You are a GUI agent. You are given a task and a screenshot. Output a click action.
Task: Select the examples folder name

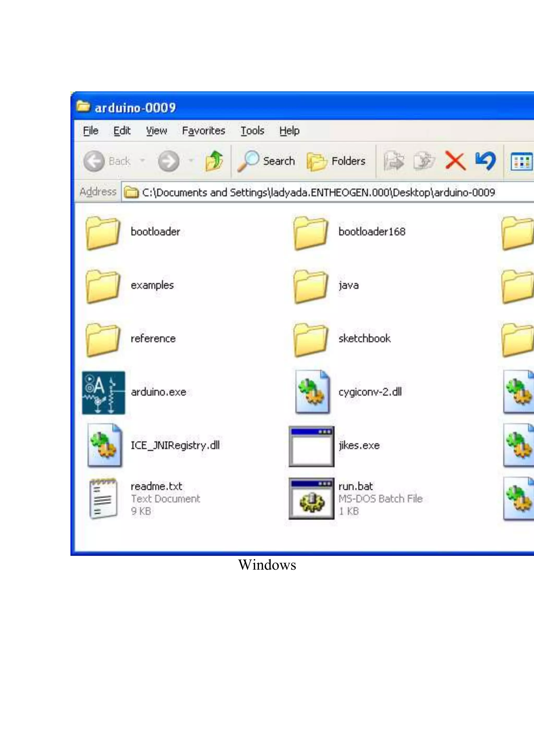point(152,285)
